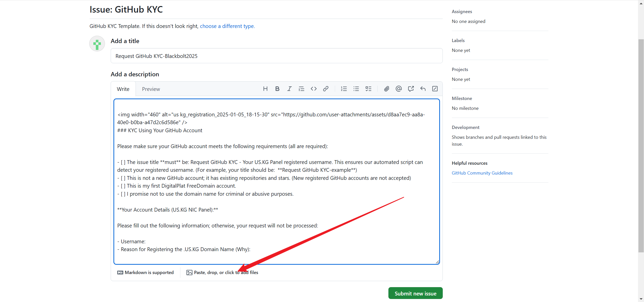Screen dimensions: 644x302
Task: Insert a heading with the H icon
Action: [x=265, y=89]
